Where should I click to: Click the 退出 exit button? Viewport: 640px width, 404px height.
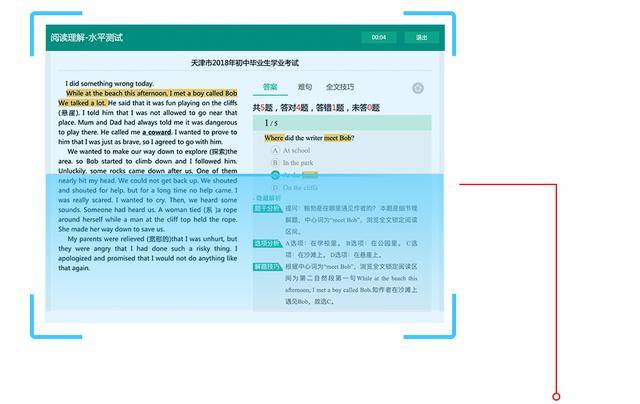click(x=422, y=37)
